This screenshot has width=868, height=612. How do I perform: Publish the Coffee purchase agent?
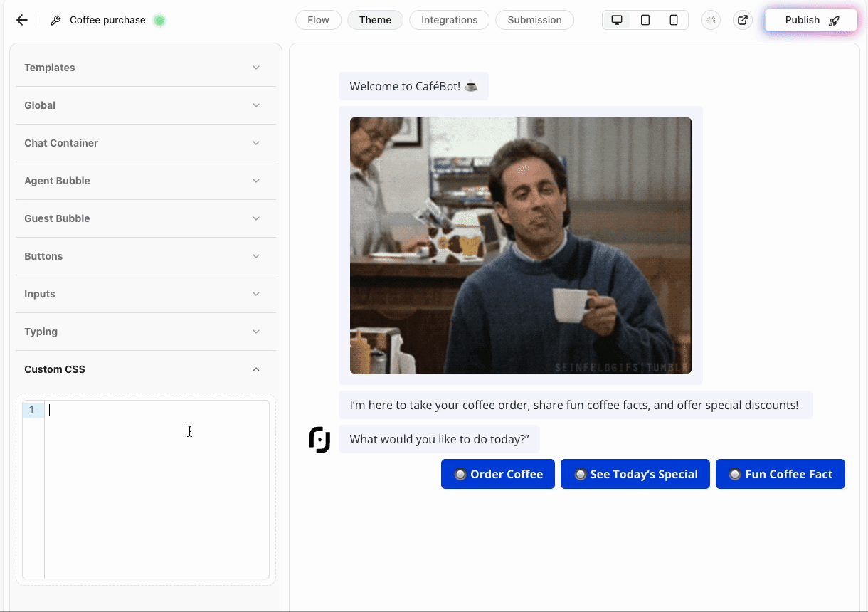click(810, 20)
